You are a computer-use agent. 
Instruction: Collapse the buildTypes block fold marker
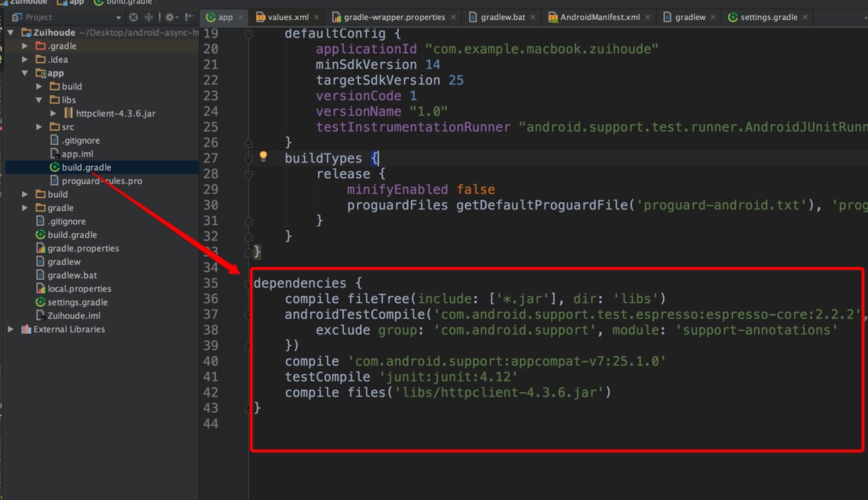coord(248,158)
